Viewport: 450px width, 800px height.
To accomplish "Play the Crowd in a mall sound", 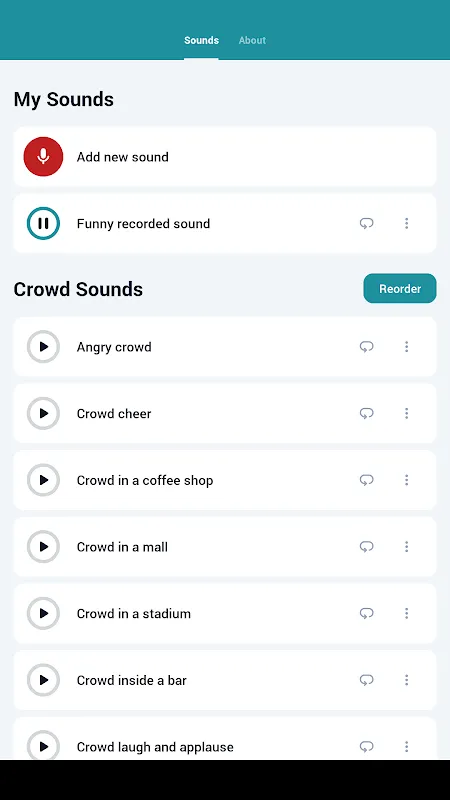I will click(x=43, y=547).
